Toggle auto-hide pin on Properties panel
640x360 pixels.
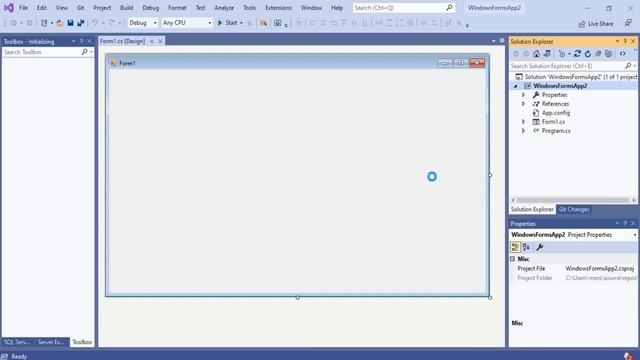(x=625, y=223)
